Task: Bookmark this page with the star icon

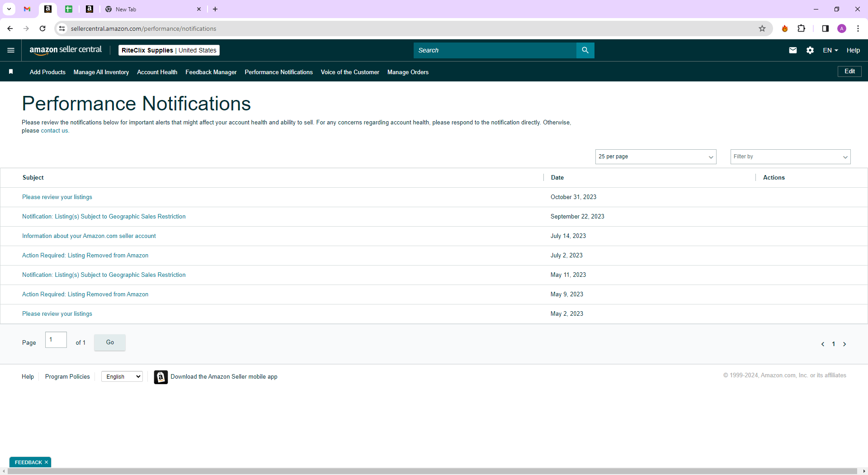Action: (762, 28)
